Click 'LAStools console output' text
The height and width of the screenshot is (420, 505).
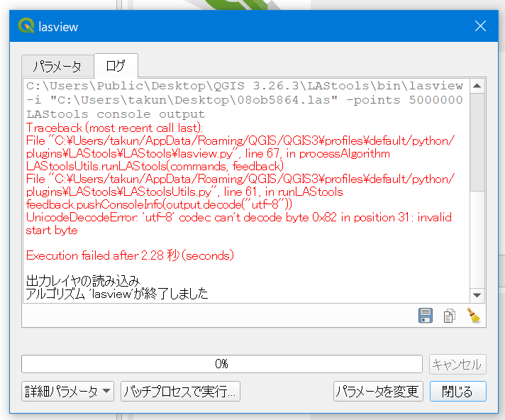tap(116, 114)
